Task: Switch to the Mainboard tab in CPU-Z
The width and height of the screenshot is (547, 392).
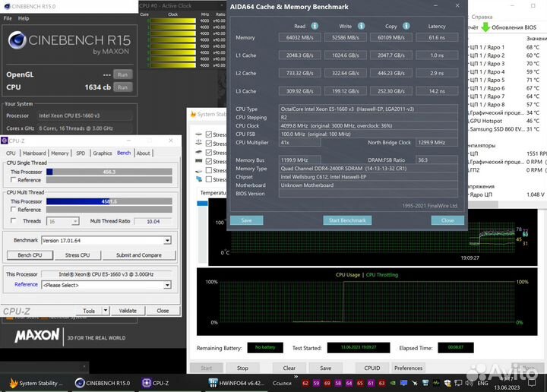Action: 34,153
